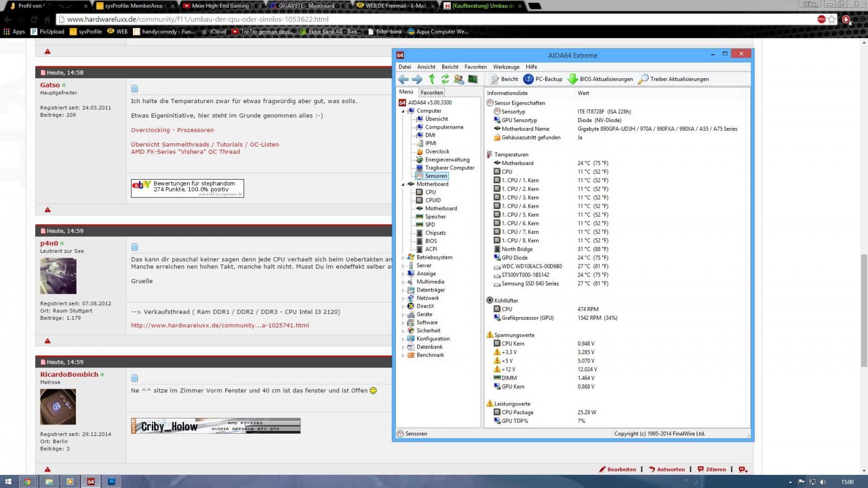
Task: Expand the Betriebssystem node
Action: pos(403,257)
